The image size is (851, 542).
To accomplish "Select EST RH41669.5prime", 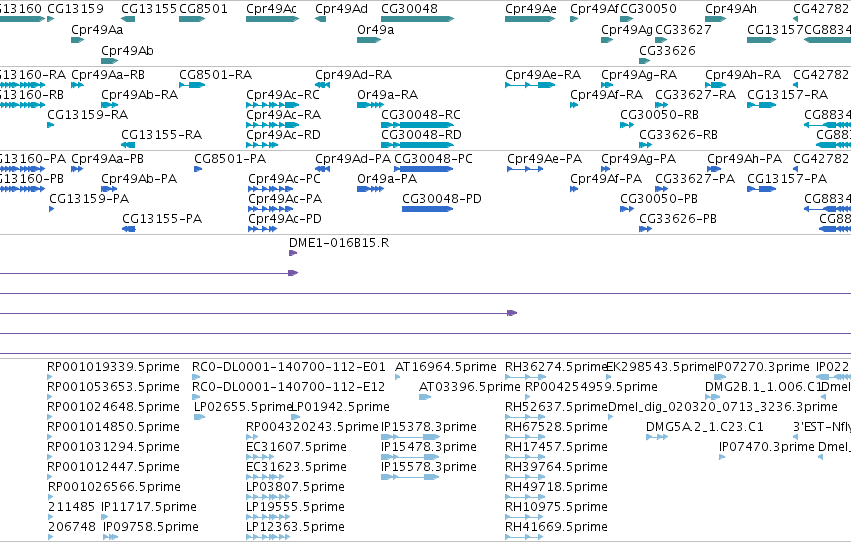I will click(524, 537).
